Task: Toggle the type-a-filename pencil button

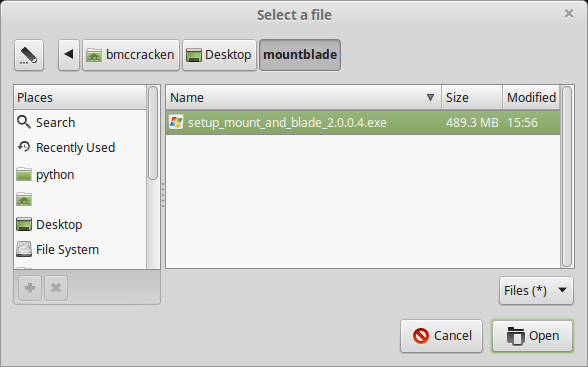Action: (x=29, y=55)
